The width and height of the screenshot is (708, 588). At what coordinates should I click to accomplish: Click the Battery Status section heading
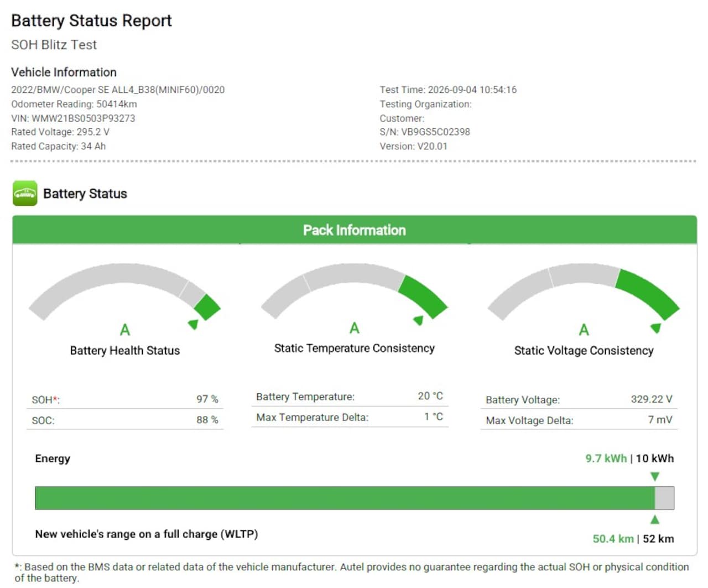coord(85,194)
